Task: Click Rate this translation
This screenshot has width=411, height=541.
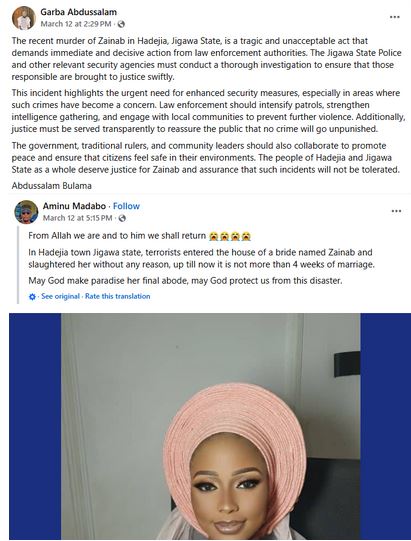Action: 118,296
